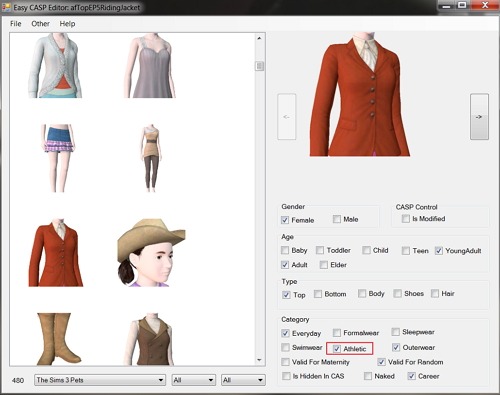Click the list scrollbar down arrow
This screenshot has width=500, height=395.
pyautogui.click(x=259, y=360)
